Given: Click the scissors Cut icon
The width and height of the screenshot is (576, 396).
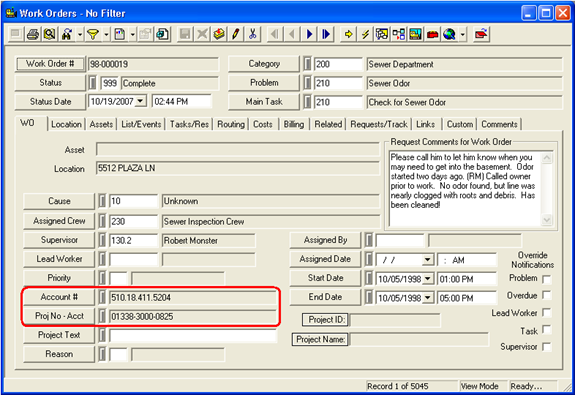Looking at the screenshot, I should 253,35.
